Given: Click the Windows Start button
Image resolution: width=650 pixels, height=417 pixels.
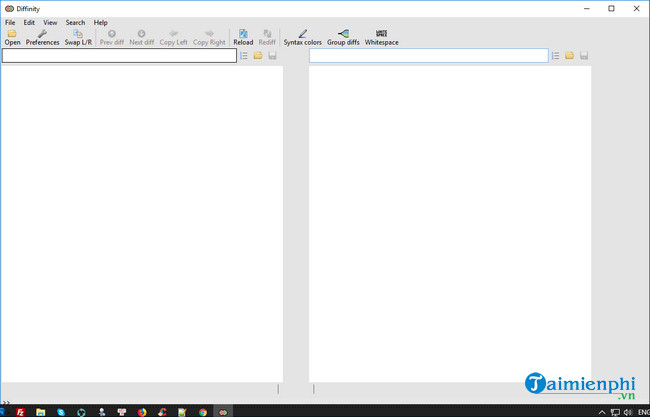Looking at the screenshot, I should 6,411.
